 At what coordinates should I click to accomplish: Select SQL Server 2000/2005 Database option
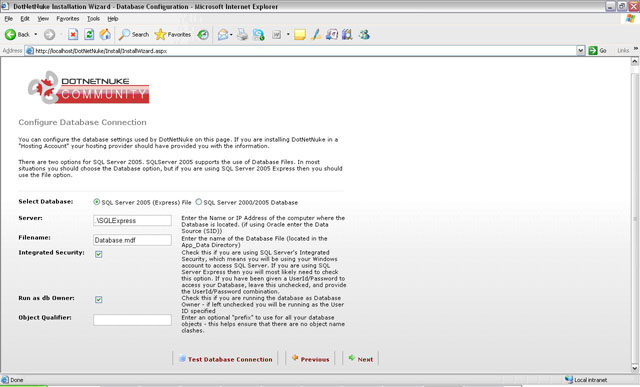point(198,202)
